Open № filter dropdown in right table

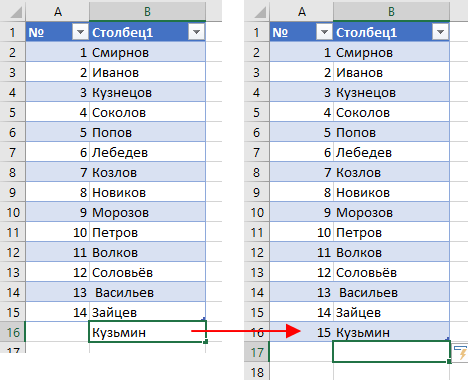click(x=324, y=32)
